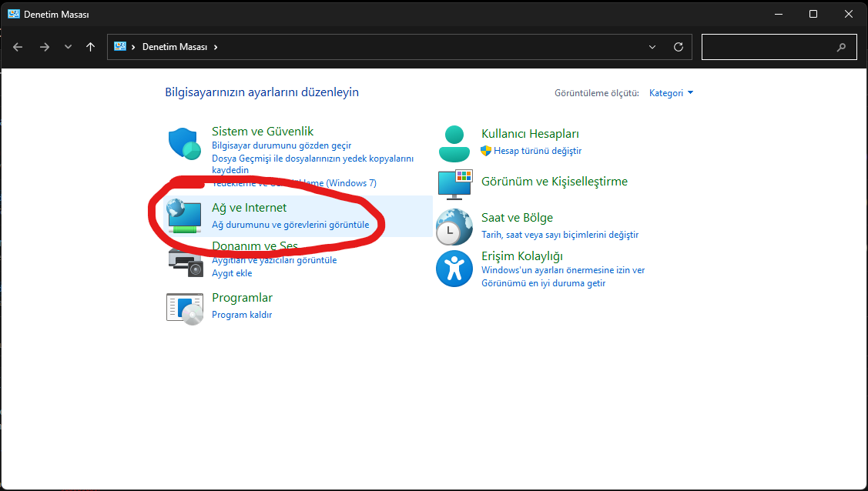Minimize the Denetim Masası window
868x491 pixels.
pos(779,14)
